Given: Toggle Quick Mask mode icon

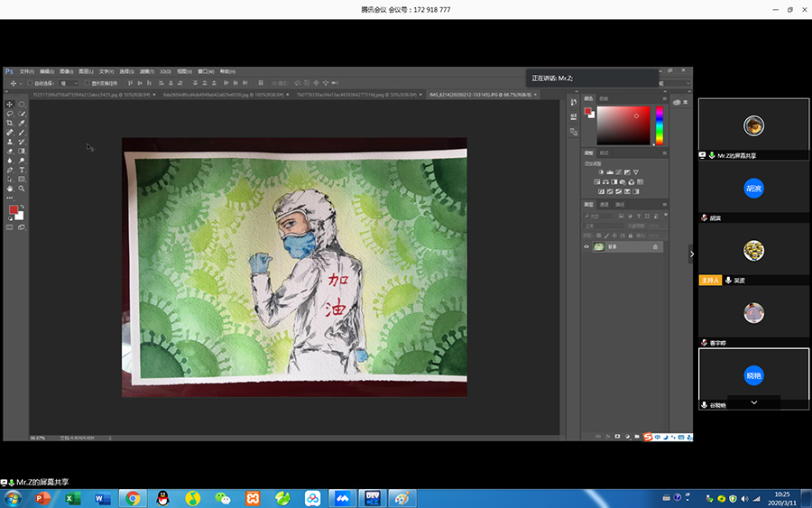Looking at the screenshot, I should (10, 227).
